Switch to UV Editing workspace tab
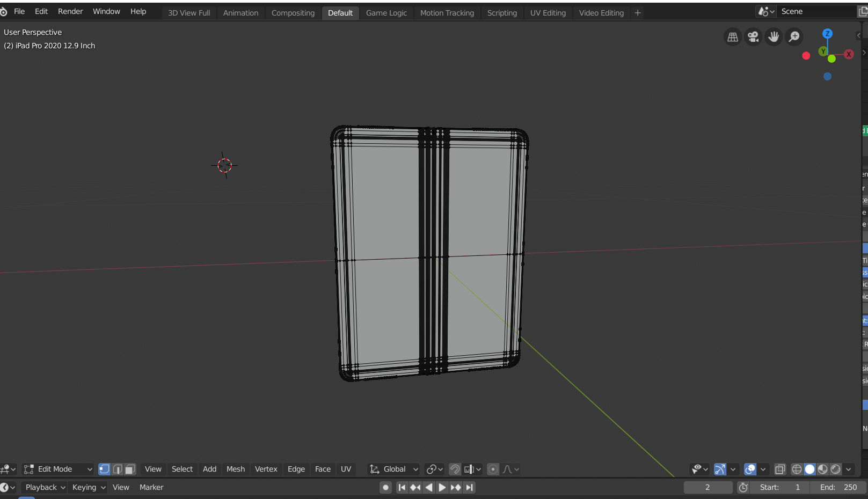 pos(548,13)
